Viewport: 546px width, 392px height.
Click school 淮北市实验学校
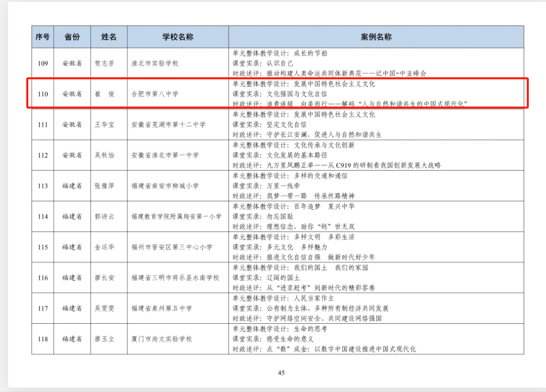click(x=155, y=63)
